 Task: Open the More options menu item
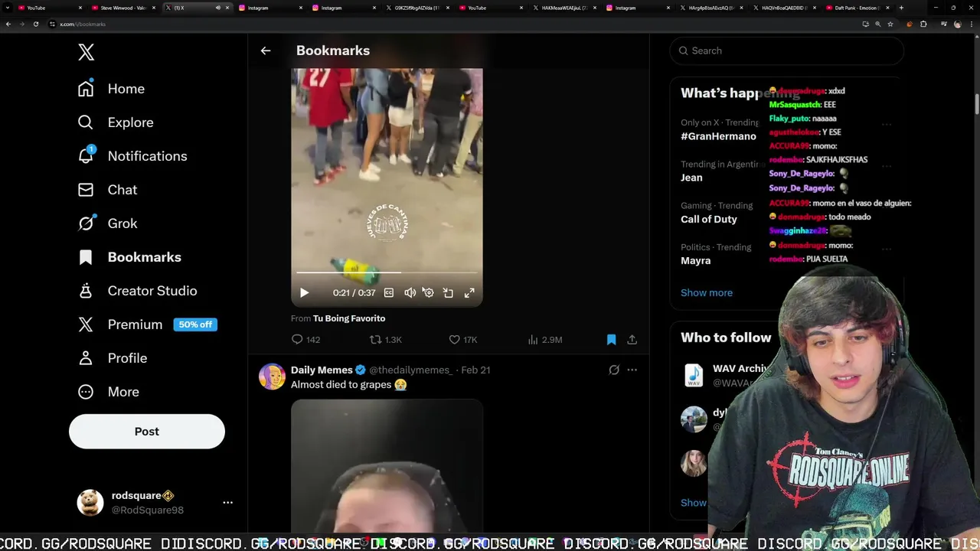[108, 392]
